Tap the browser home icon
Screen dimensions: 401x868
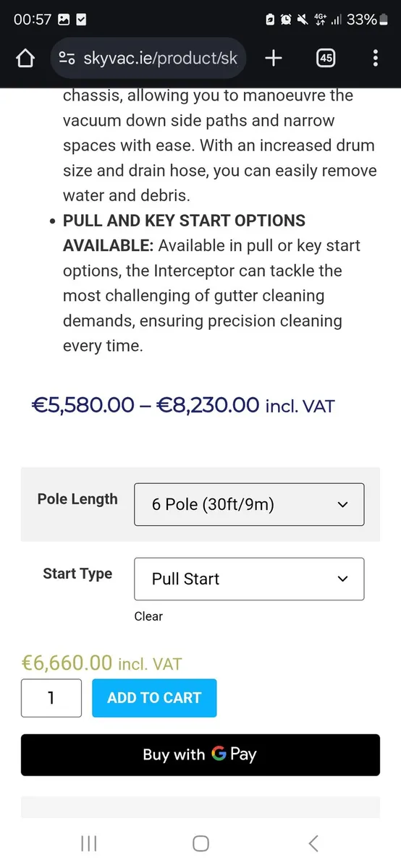25,58
